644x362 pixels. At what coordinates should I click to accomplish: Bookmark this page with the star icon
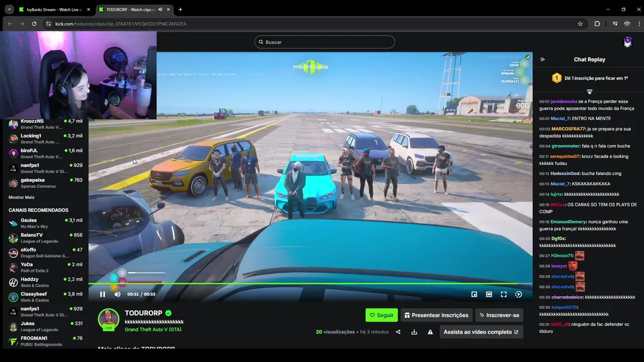tap(580, 24)
